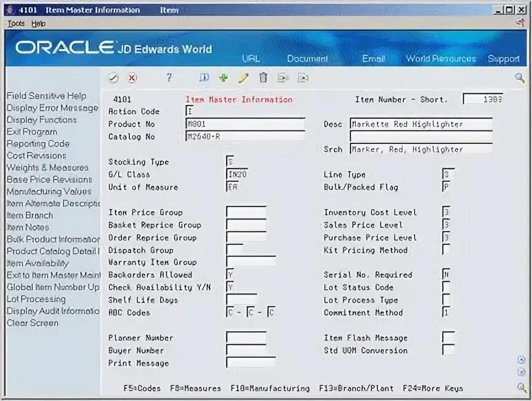The width and height of the screenshot is (532, 401).
Task: Select Display Error Message option
Action: [52, 108]
